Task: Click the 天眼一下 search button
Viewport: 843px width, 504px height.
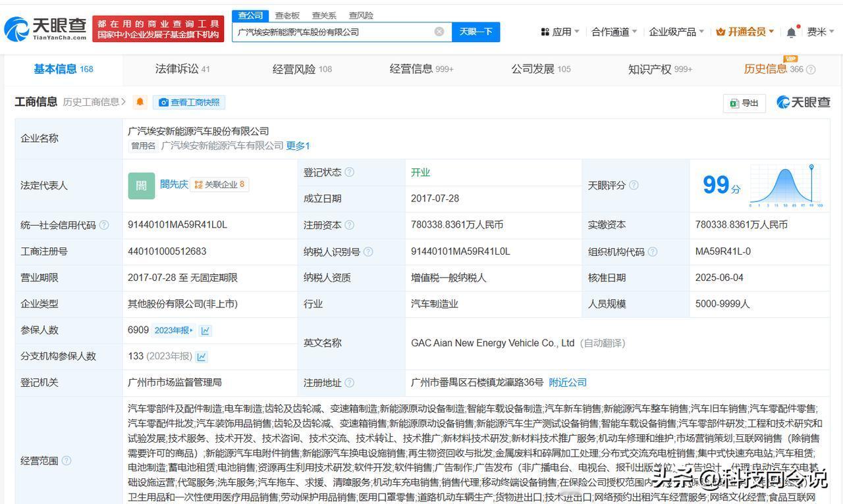Action: [476, 32]
